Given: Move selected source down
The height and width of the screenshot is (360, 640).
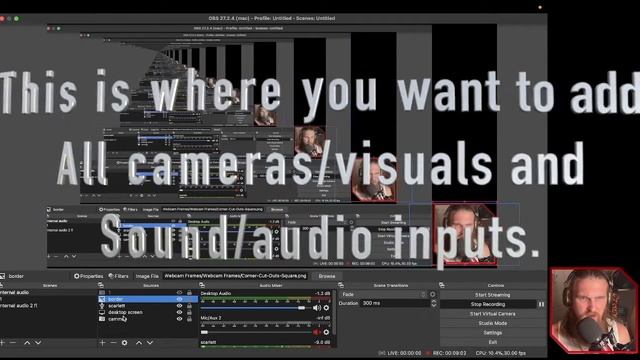Looking at the screenshot, I should coord(150,343).
